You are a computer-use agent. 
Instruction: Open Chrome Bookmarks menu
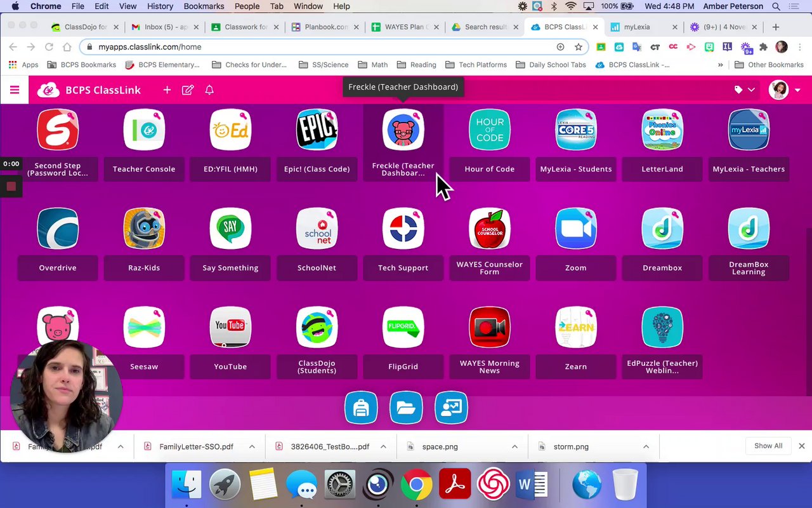(204, 6)
